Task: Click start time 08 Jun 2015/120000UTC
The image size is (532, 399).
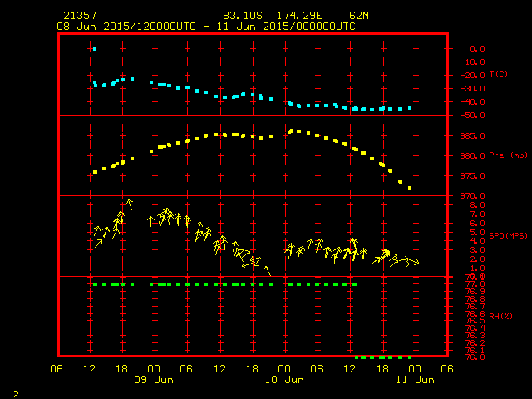Action: [126, 27]
